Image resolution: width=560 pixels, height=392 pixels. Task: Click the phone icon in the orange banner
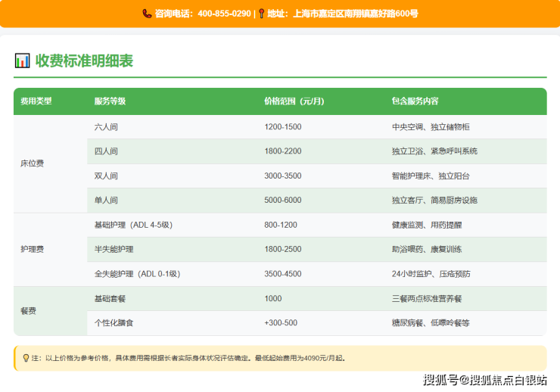click(x=147, y=14)
